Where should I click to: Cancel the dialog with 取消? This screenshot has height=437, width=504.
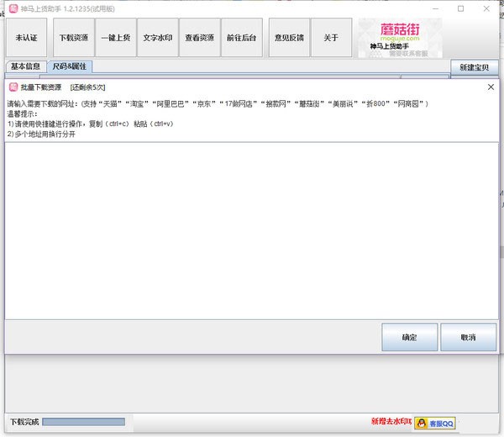pyautogui.click(x=468, y=337)
